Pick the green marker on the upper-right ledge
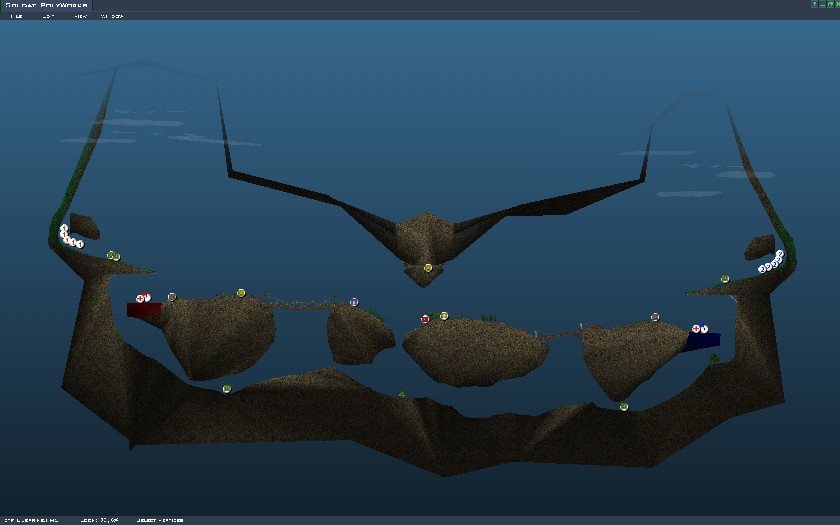The width and height of the screenshot is (840, 525). click(725, 279)
